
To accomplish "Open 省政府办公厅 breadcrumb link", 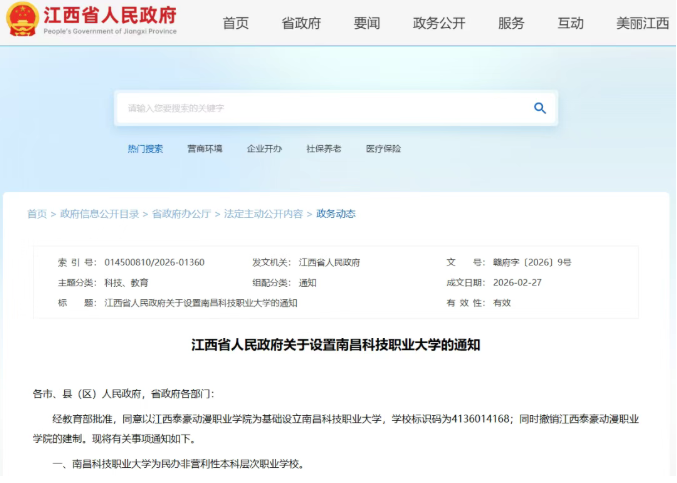I will [181, 214].
